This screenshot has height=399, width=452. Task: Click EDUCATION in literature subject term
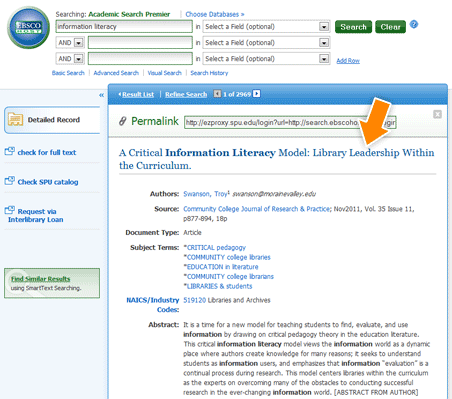point(223,267)
